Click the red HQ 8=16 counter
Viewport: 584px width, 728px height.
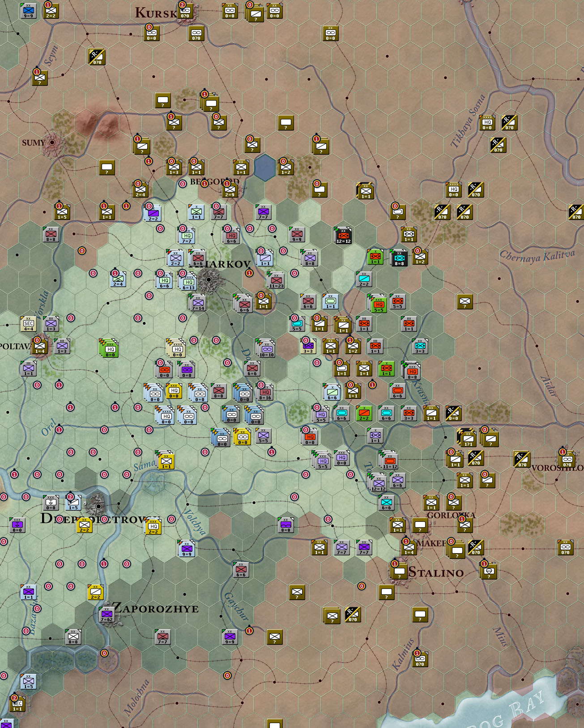point(265,392)
